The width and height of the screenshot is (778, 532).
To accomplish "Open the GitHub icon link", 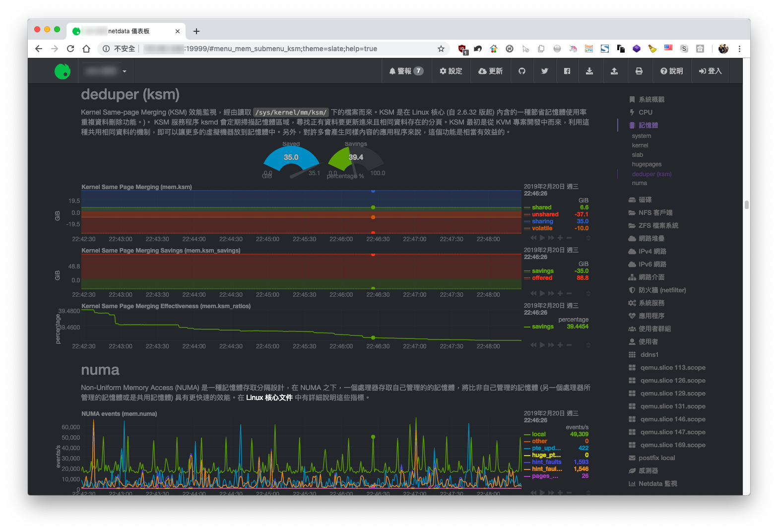I will (522, 71).
